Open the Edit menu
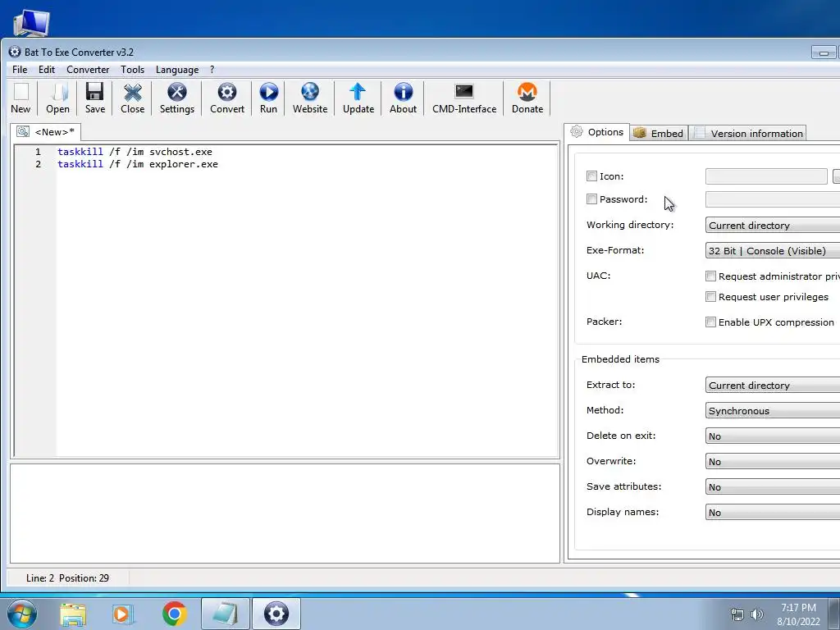The width and height of the screenshot is (840, 630). 47,70
